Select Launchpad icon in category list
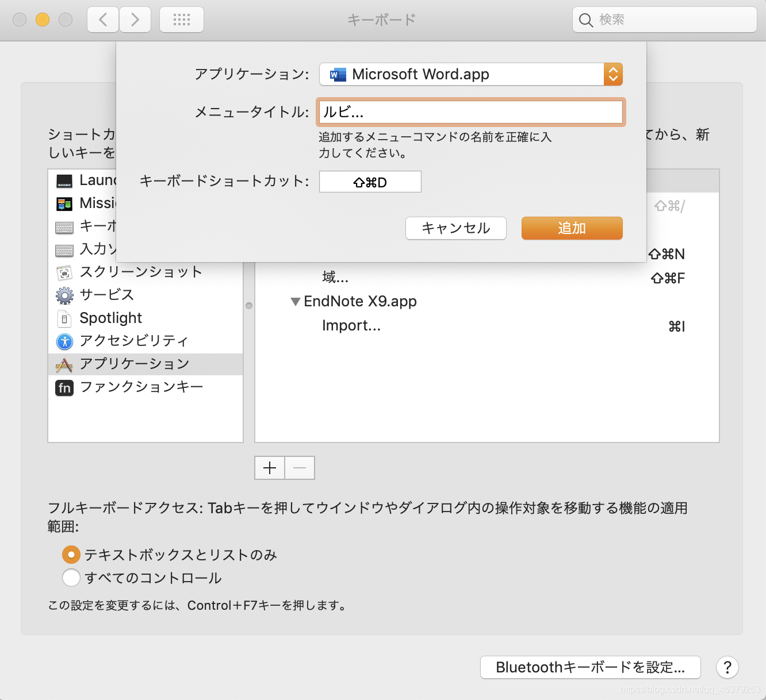 coord(64,181)
